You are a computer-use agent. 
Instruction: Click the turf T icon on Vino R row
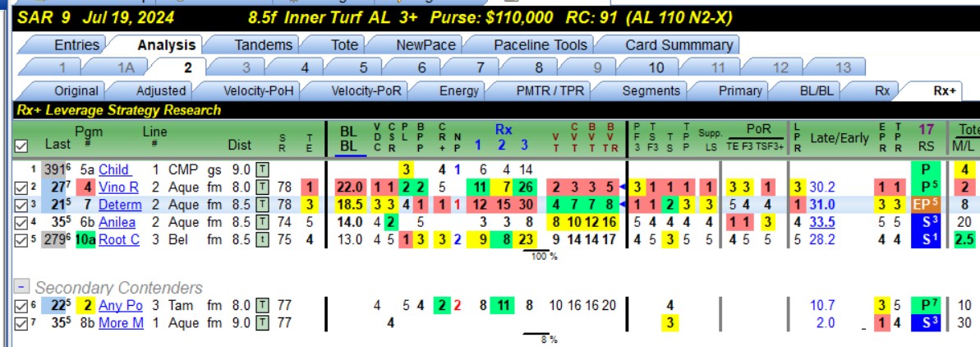click(264, 187)
